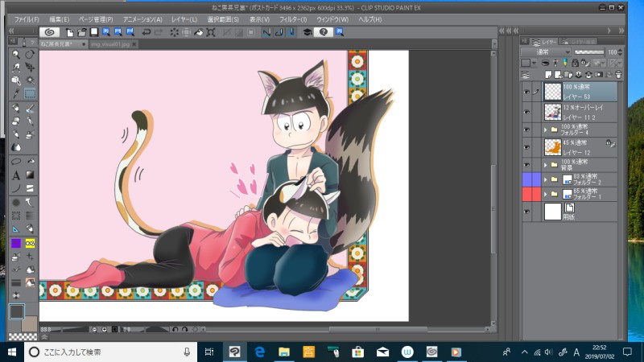Save the document using toolbar
Viewport: 644px width, 362px height.
[x=94, y=32]
